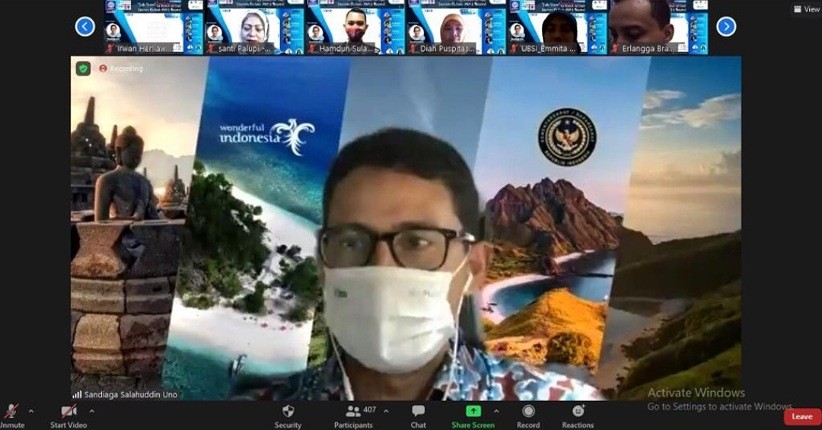This screenshot has width=822, height=430.
Task: Open the Participants panel
Action: [x=353, y=416]
